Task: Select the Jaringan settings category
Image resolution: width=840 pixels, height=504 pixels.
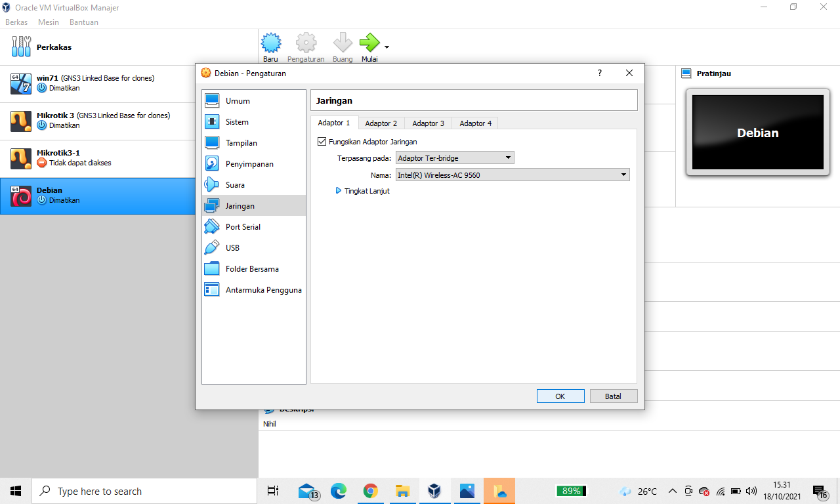Action: (x=254, y=206)
